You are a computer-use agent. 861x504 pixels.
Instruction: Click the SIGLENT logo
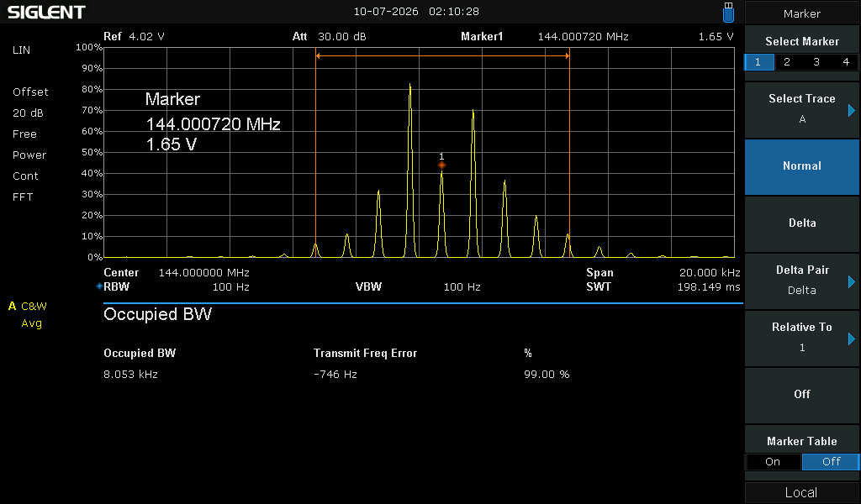tap(46, 12)
